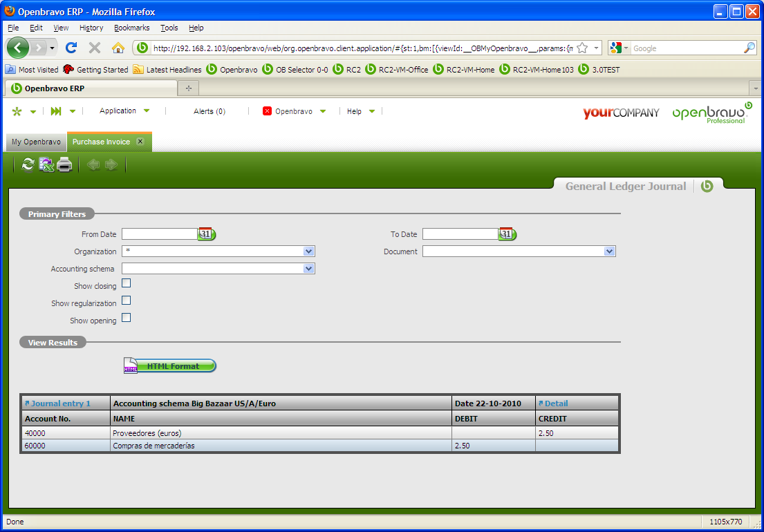764x532 pixels.
Task: Open the Firefox Bookmarks menu
Action: tap(131, 28)
